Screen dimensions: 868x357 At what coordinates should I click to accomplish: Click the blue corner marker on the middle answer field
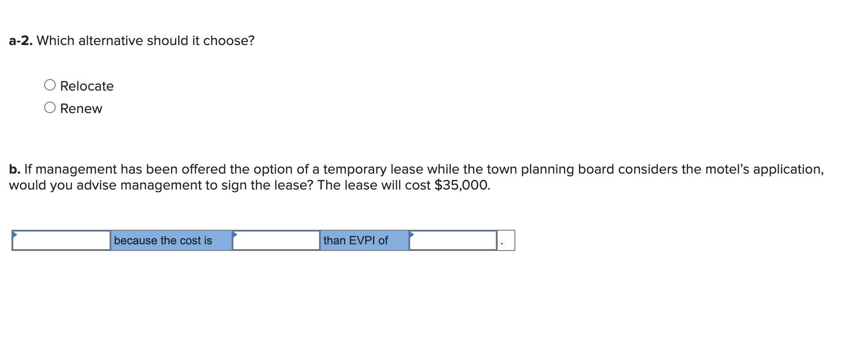pyautogui.click(x=235, y=233)
